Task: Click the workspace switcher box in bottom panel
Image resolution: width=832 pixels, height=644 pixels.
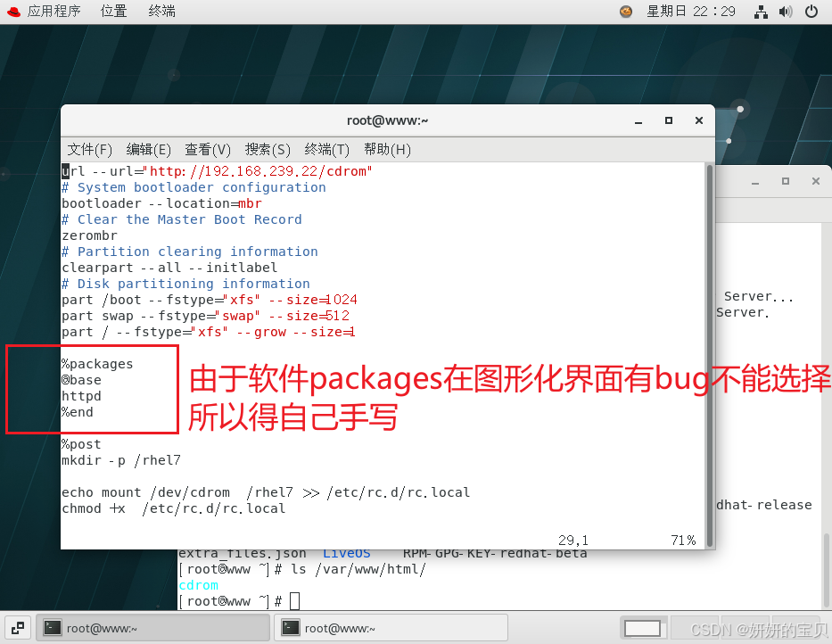Action: tap(642, 629)
